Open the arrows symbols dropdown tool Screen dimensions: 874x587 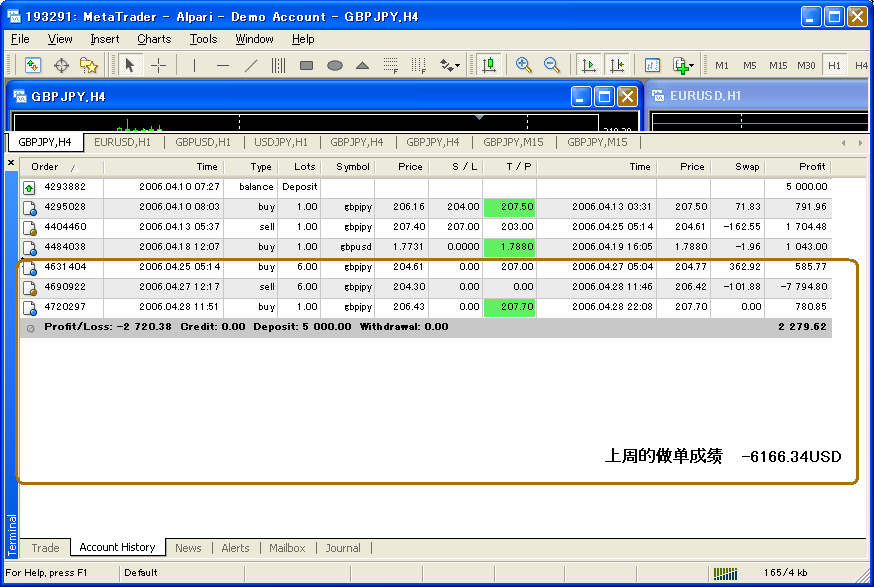click(x=450, y=65)
